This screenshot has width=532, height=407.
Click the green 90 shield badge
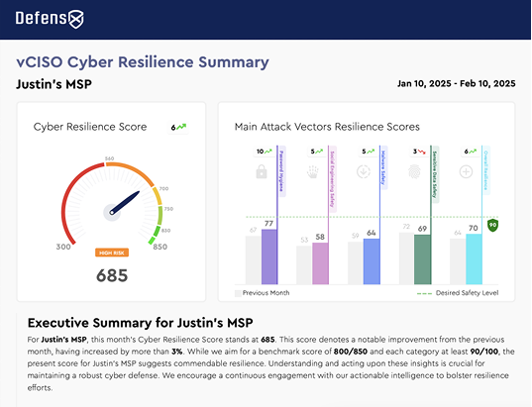(x=492, y=225)
